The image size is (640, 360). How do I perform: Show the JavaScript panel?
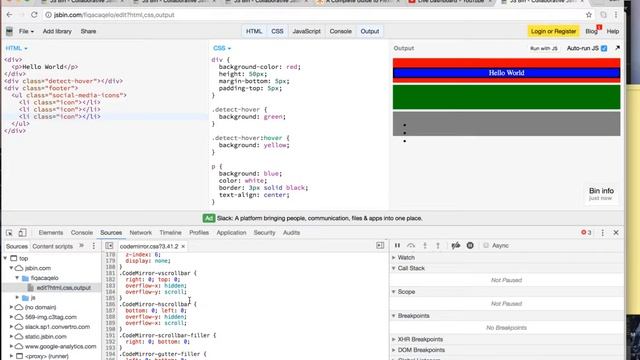(307, 31)
